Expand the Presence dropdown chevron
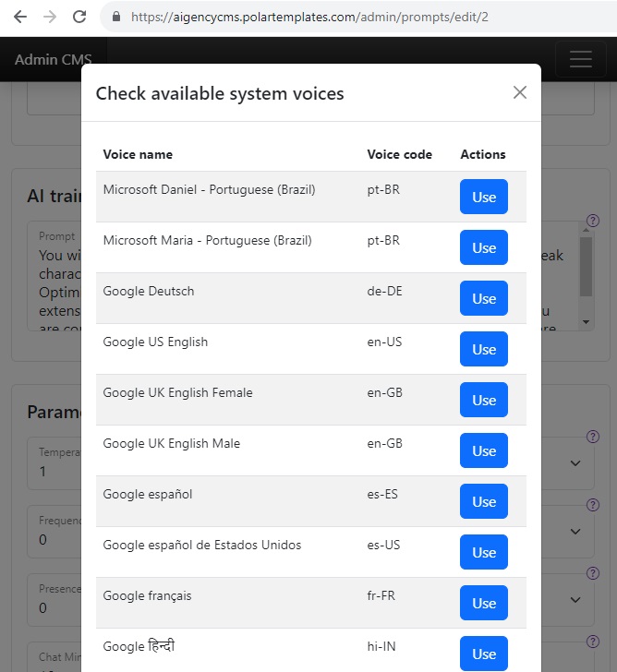 tap(575, 599)
